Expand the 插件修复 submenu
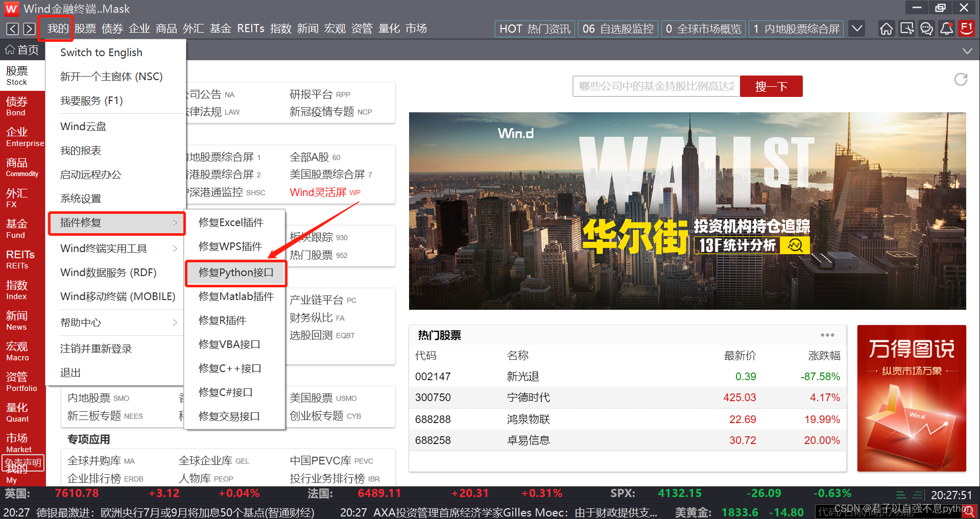Screen dimensions: 980x519 (117, 223)
